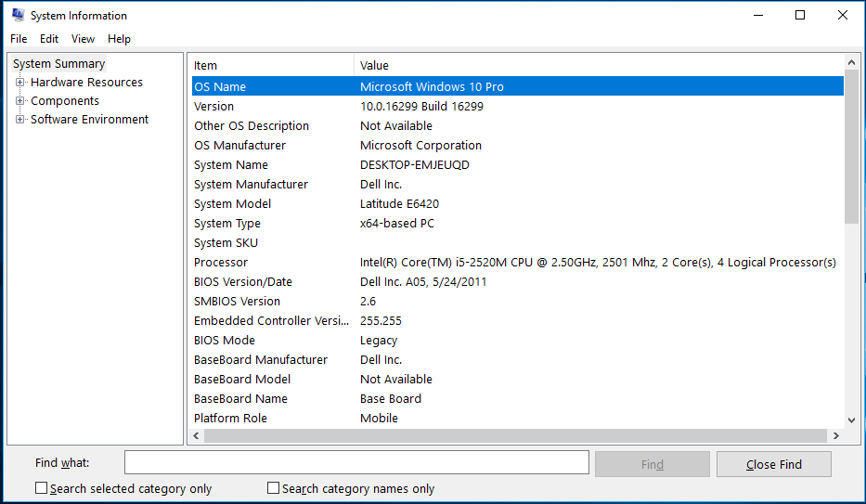This screenshot has height=504, width=866.
Task: Select the System Manufacturer row
Action: tap(518, 185)
